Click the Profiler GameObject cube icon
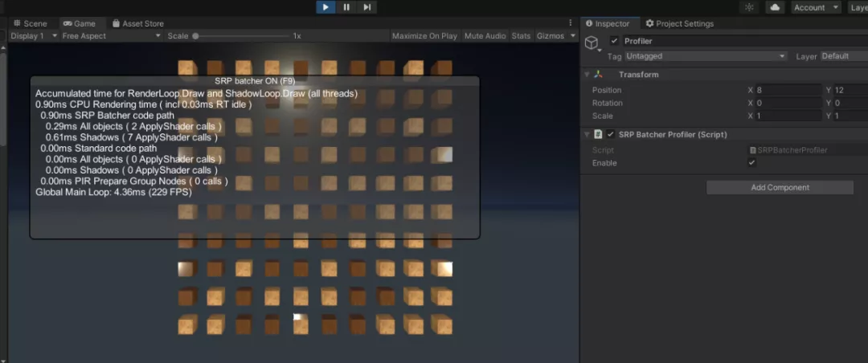Viewport: 868px width, 363px height. pos(592,43)
